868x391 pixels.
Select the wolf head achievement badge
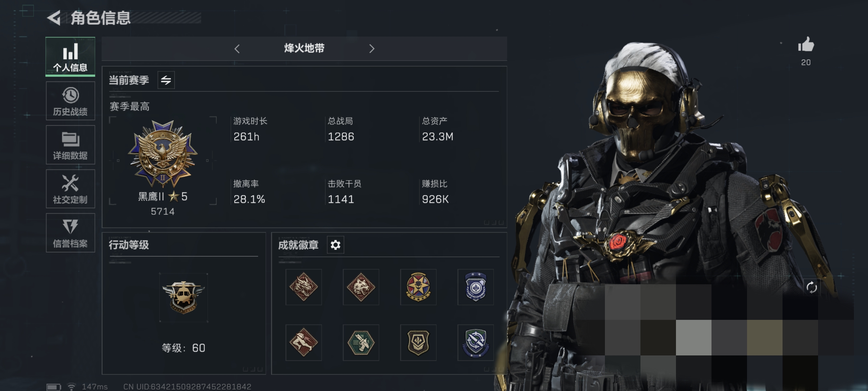point(361,287)
